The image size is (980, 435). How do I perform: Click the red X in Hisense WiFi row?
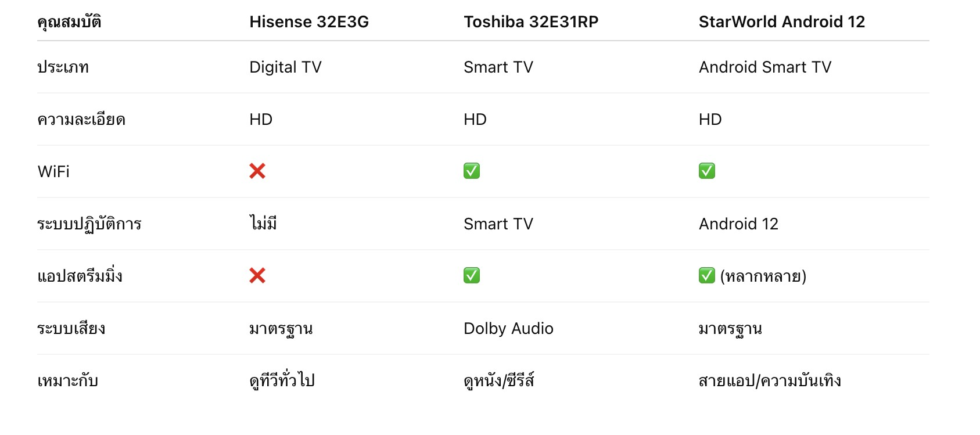tap(257, 171)
